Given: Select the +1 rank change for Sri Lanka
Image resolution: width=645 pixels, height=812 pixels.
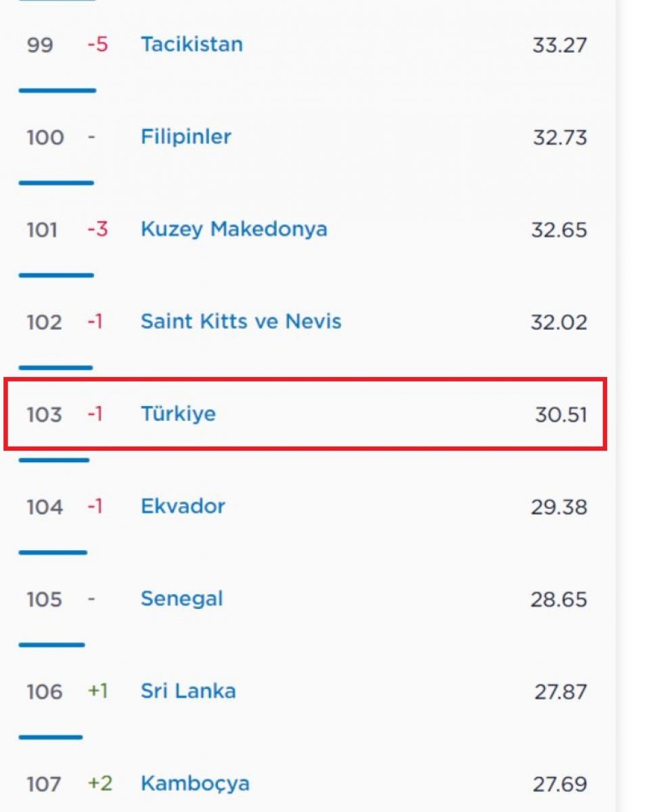Looking at the screenshot, I should coord(97,692).
